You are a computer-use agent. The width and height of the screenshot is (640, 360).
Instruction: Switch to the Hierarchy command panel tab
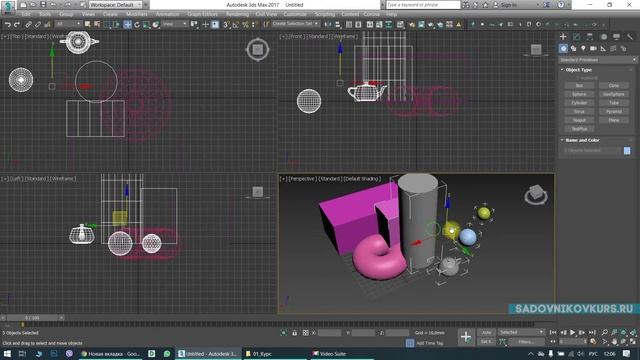point(590,37)
